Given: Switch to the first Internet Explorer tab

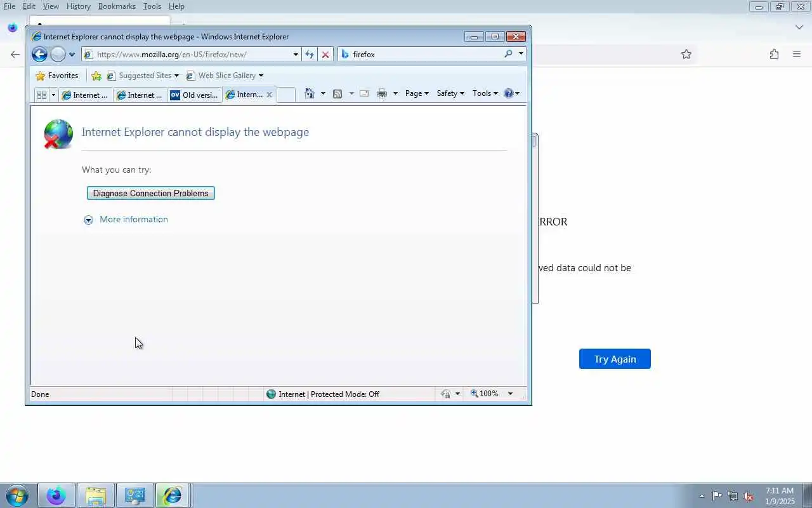Looking at the screenshot, I should [85, 95].
